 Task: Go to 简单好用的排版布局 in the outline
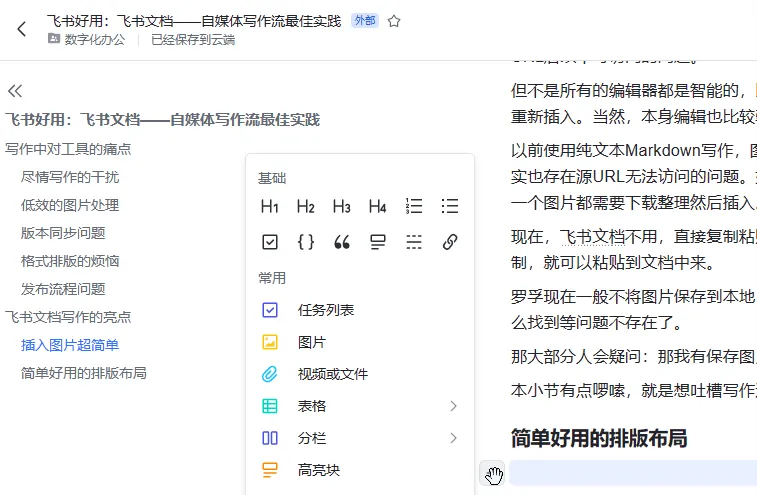[84, 373]
